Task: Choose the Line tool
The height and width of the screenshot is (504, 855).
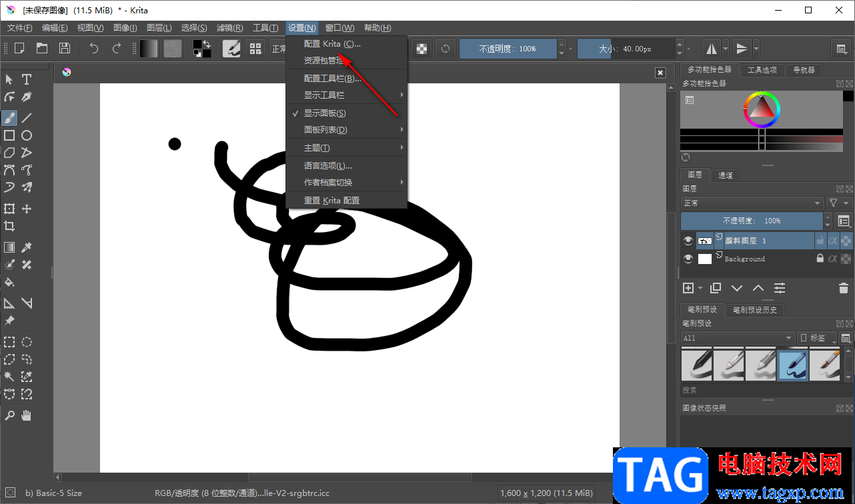Action: click(x=27, y=118)
